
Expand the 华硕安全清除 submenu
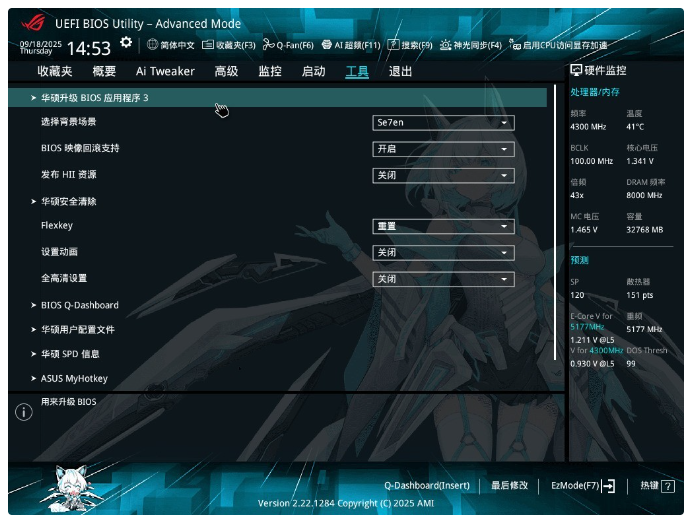(69, 202)
